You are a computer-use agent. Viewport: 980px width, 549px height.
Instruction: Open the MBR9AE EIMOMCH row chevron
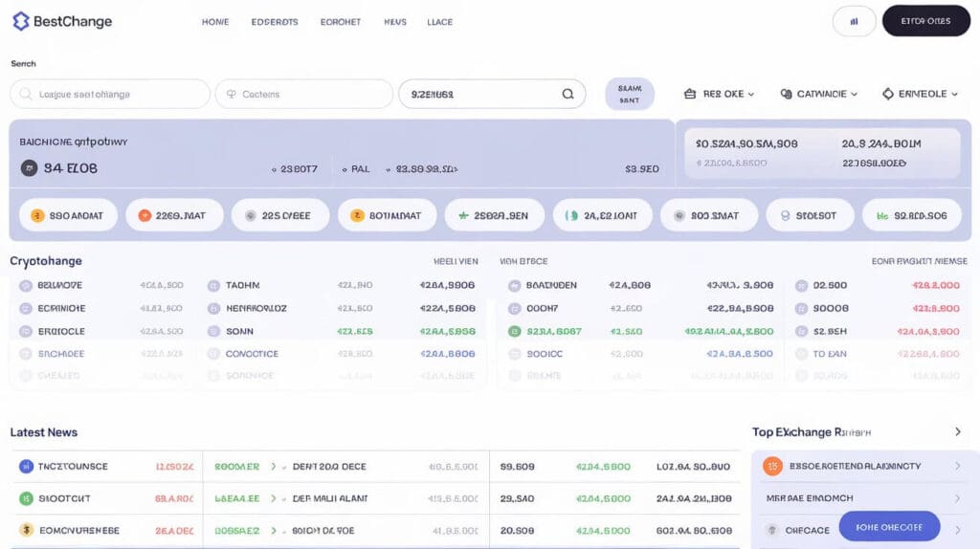[957, 498]
